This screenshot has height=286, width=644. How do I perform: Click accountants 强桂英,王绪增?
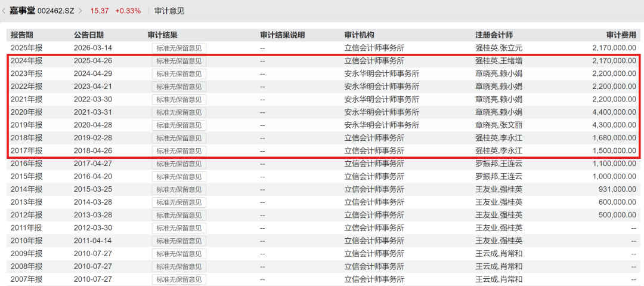click(x=499, y=61)
